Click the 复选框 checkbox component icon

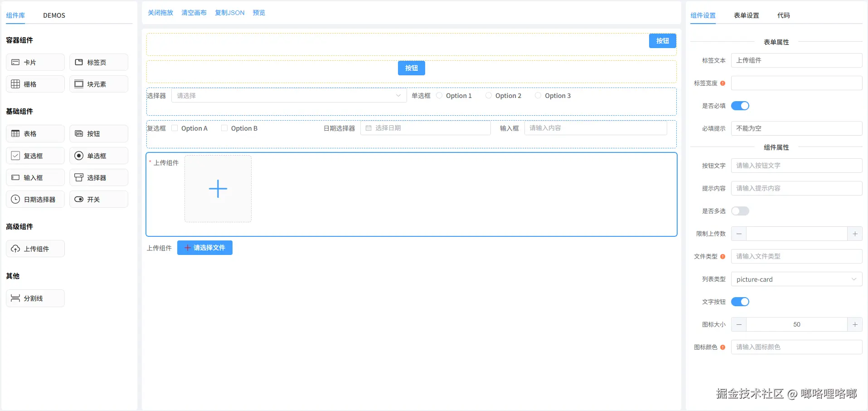15,156
